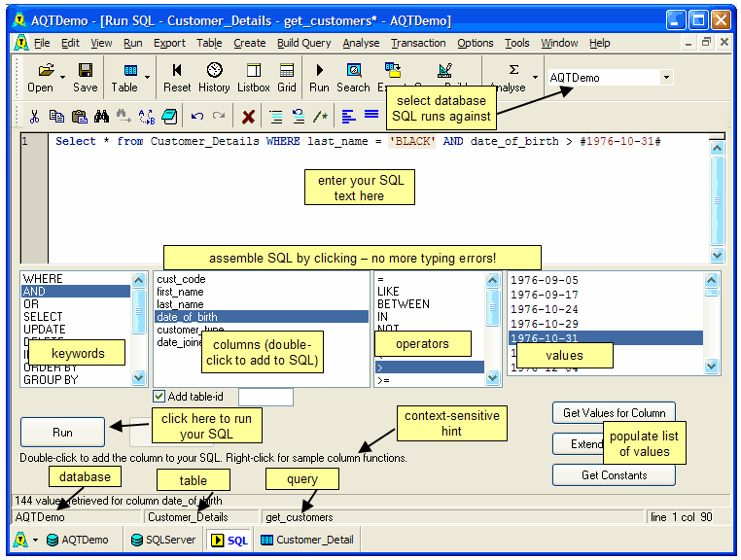This screenshot has height=560, width=741.
Task: Select the BETWEEN operator
Action: [430, 304]
